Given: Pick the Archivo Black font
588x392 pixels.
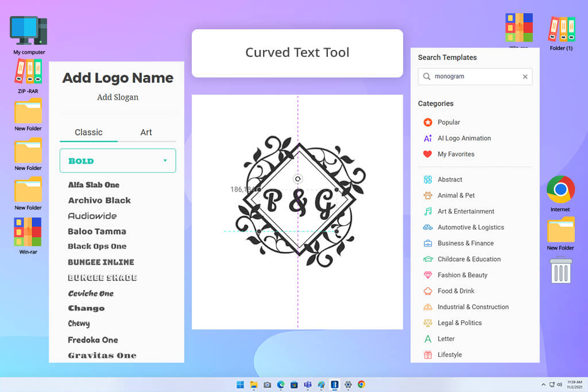Looking at the screenshot, I should click(99, 200).
